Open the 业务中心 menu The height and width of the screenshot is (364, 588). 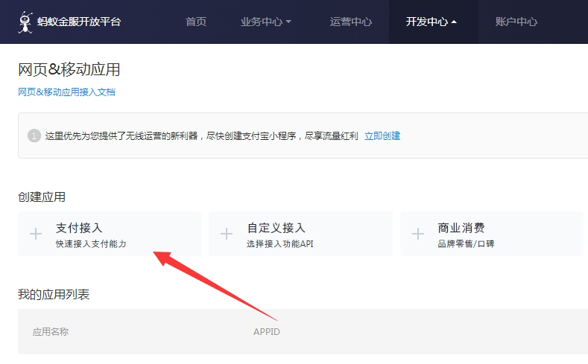(262, 22)
